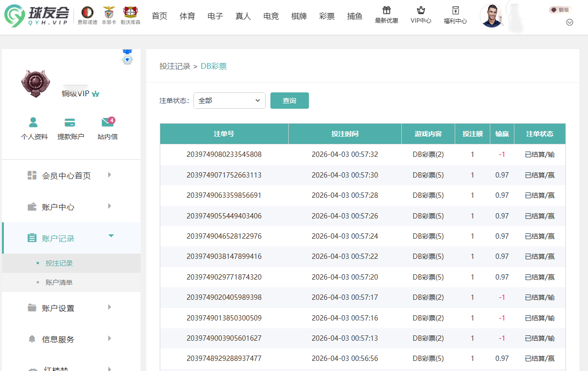The image size is (588, 371).
Task: Open 站内信 with the envelope icon
Action: 107,123
